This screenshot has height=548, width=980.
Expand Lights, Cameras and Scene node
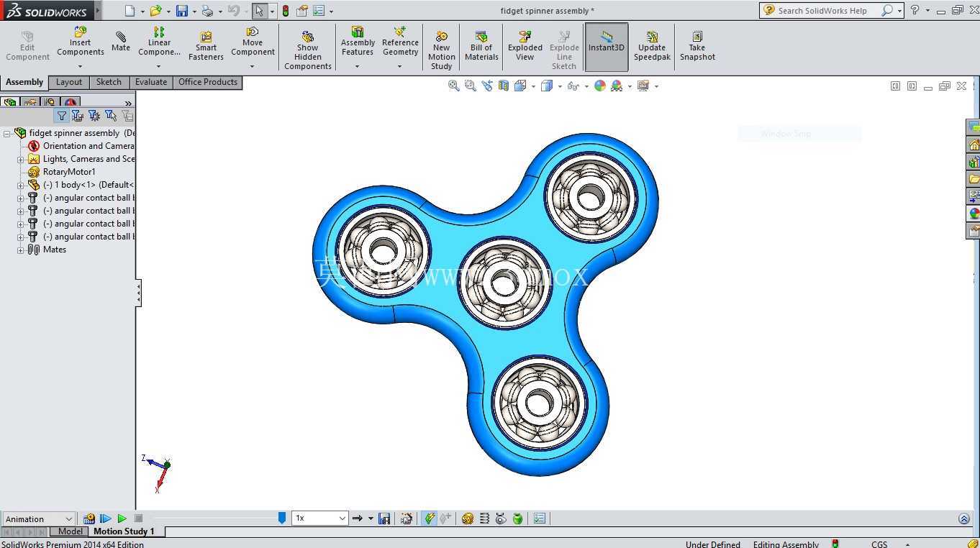point(21,159)
